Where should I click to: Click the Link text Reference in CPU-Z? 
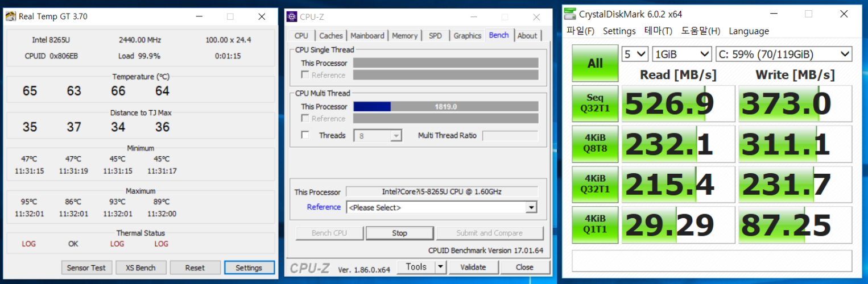tap(324, 207)
